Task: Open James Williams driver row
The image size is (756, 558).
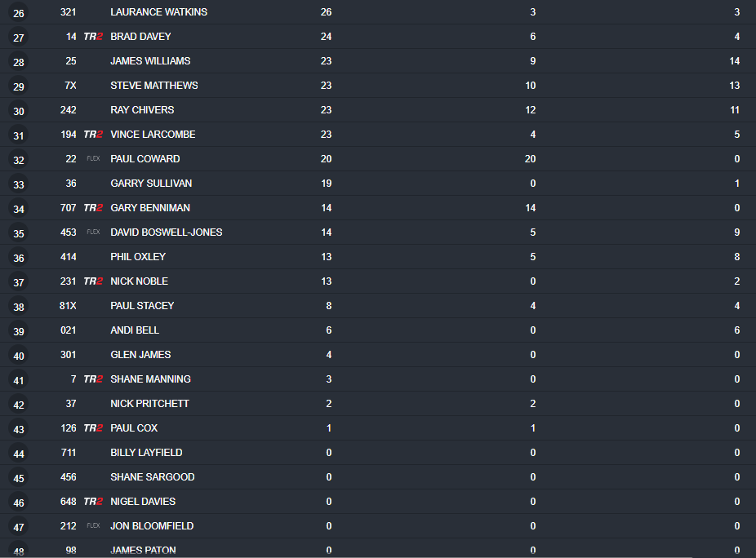Action: point(378,61)
